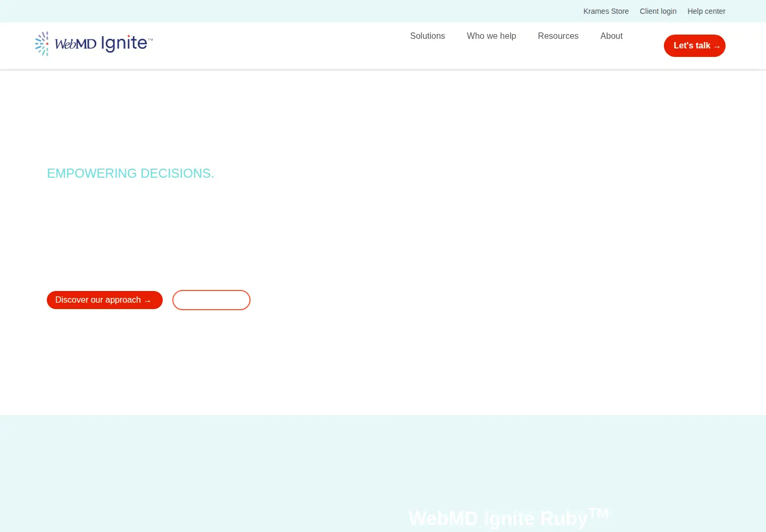Click the empty outlined button beside Discover
Screen dimensions: 766x532
(x=211, y=300)
